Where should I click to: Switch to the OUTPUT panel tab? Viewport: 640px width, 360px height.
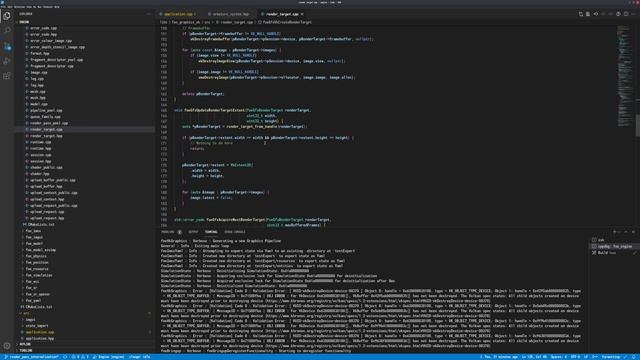click(x=193, y=232)
